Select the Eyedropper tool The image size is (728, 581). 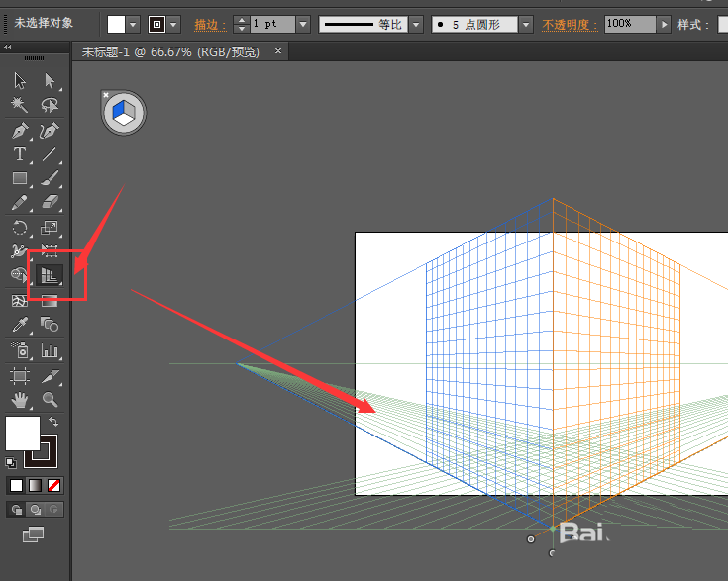coord(20,325)
